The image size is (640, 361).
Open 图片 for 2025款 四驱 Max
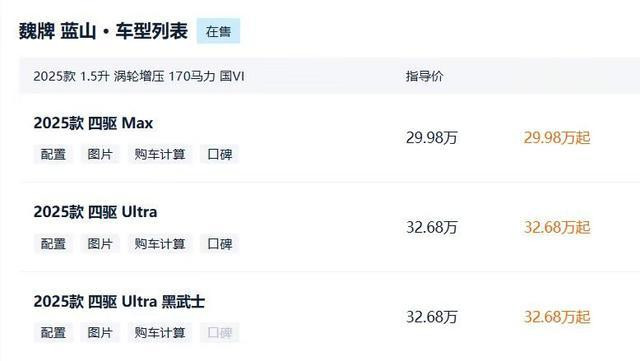(100, 154)
